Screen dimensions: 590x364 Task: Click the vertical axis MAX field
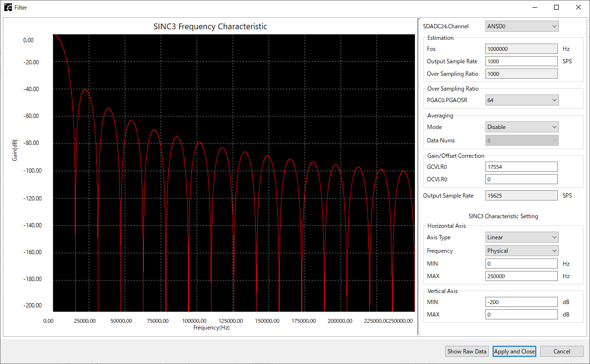click(x=521, y=315)
